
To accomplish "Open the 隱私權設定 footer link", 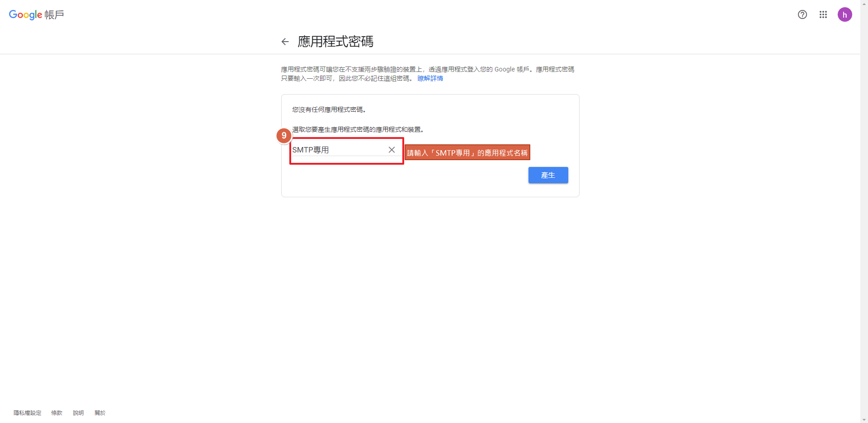I will coord(27,413).
